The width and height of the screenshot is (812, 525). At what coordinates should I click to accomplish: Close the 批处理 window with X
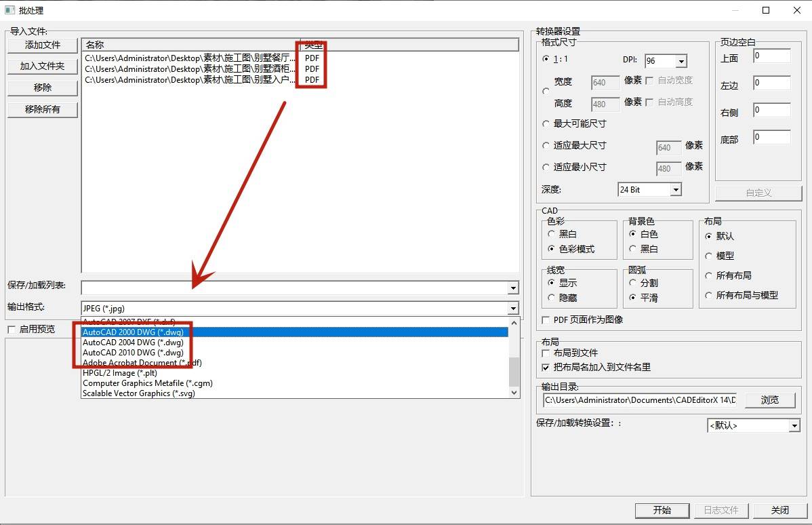tap(797, 10)
